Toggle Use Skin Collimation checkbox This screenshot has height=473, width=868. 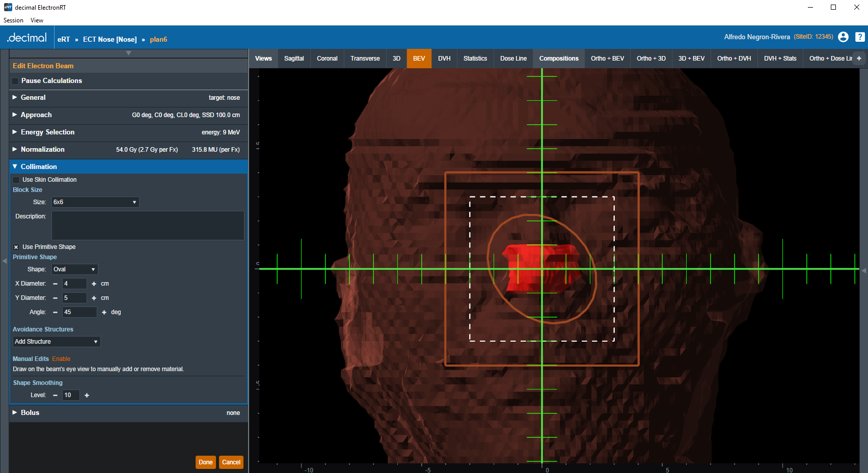point(16,180)
